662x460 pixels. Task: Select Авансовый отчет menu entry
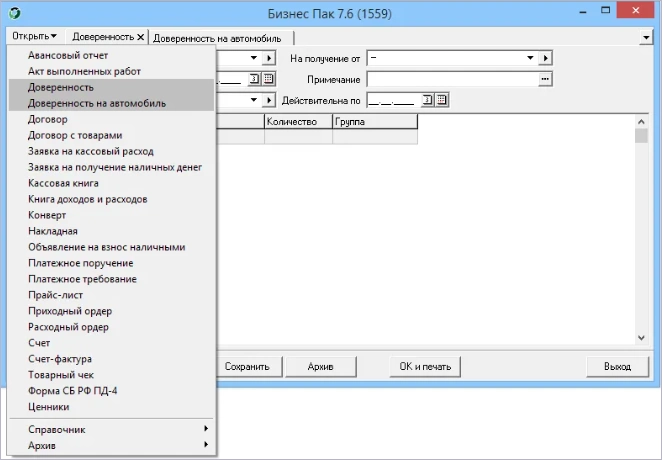point(68,55)
